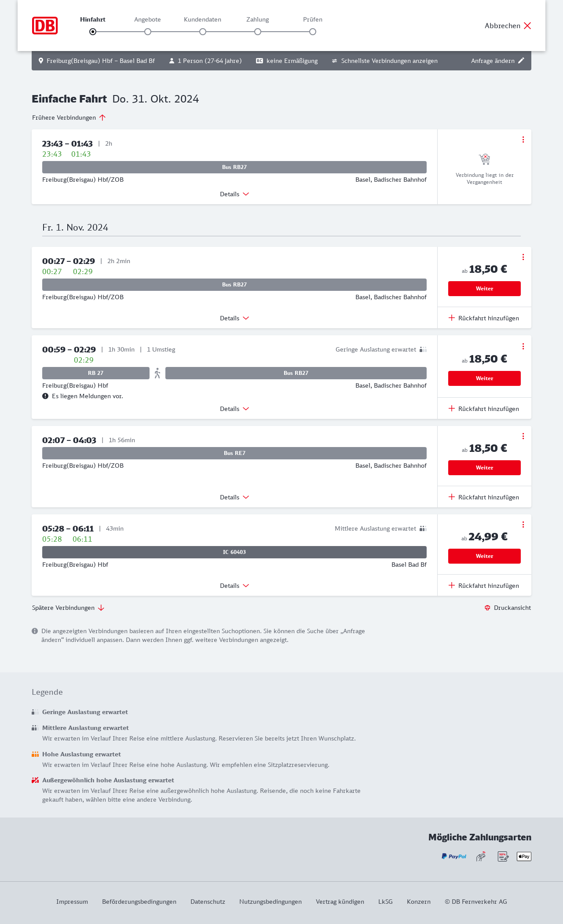The width and height of the screenshot is (563, 924).
Task: Open three-dot menu for IC 60403 connection
Action: (x=523, y=524)
